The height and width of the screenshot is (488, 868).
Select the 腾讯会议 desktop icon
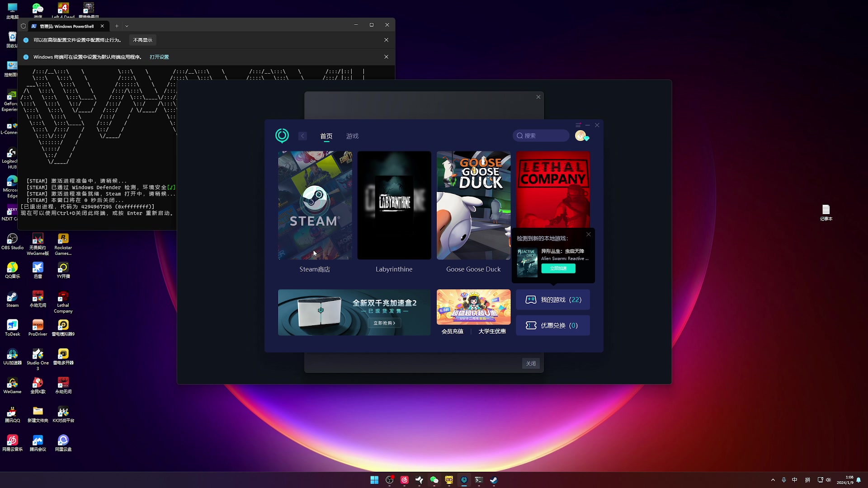click(38, 443)
